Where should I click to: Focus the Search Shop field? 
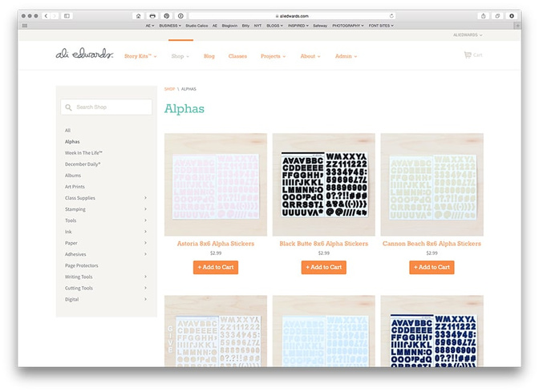point(106,107)
